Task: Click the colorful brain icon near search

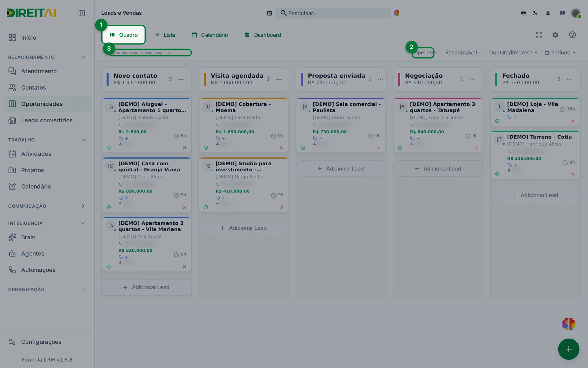Action: tap(397, 13)
